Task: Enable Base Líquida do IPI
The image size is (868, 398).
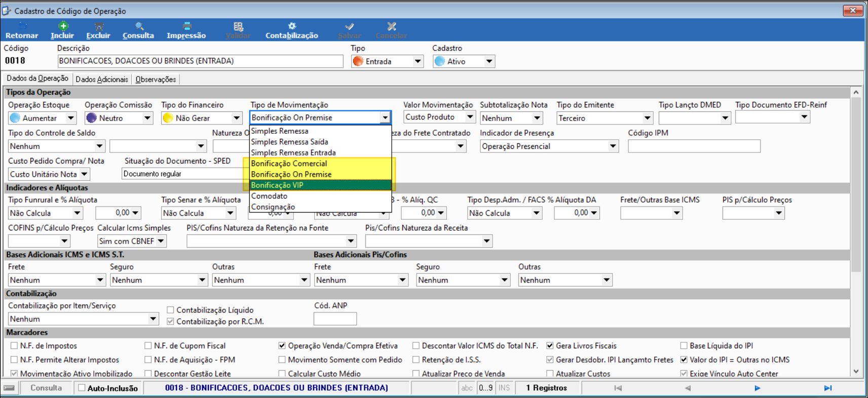Action: (x=684, y=346)
